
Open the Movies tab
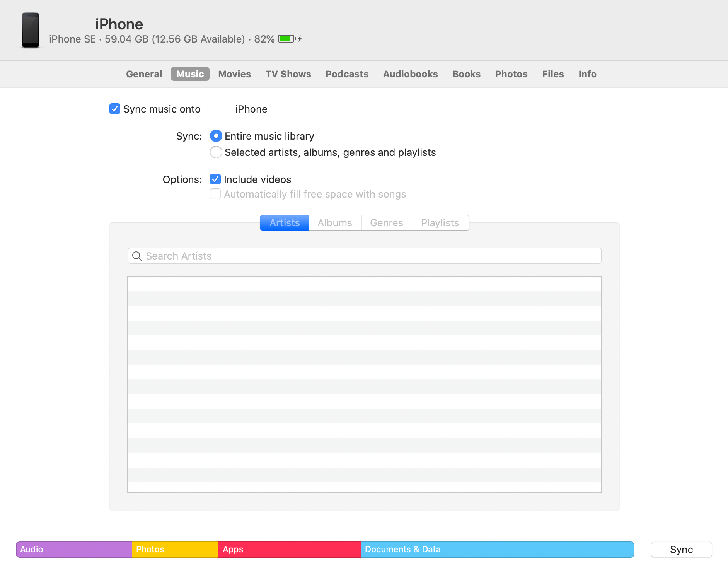[235, 74]
